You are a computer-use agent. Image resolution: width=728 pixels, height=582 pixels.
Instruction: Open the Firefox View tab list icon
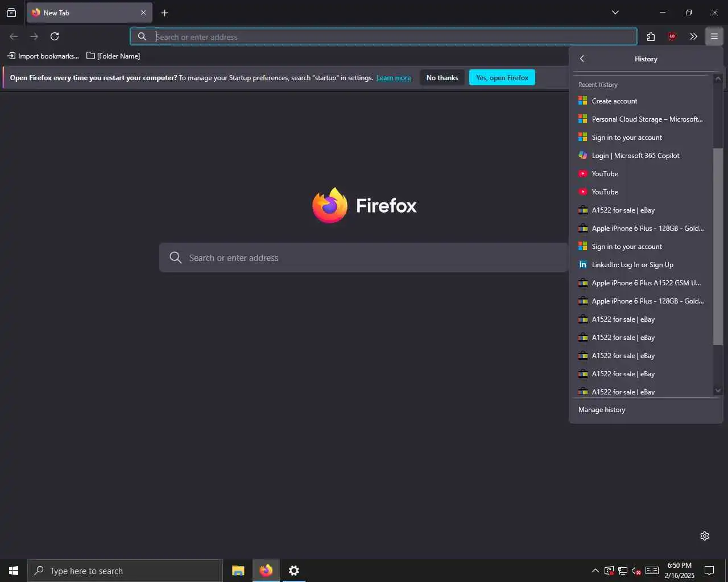(x=11, y=13)
